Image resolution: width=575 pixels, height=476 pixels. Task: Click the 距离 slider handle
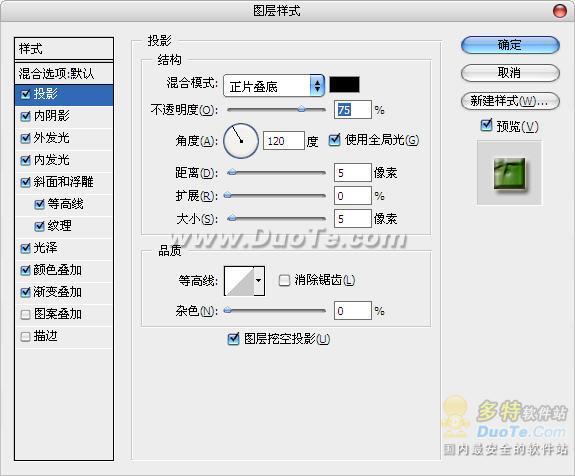pyautogui.click(x=231, y=172)
